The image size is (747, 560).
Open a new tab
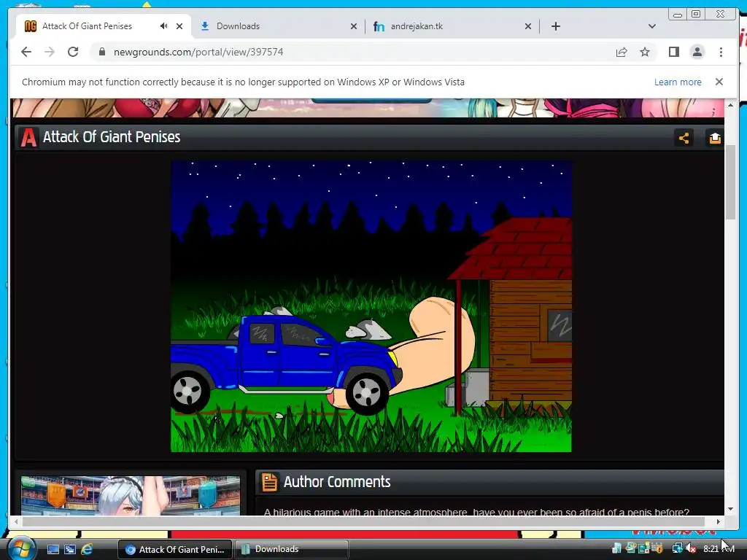tap(555, 26)
